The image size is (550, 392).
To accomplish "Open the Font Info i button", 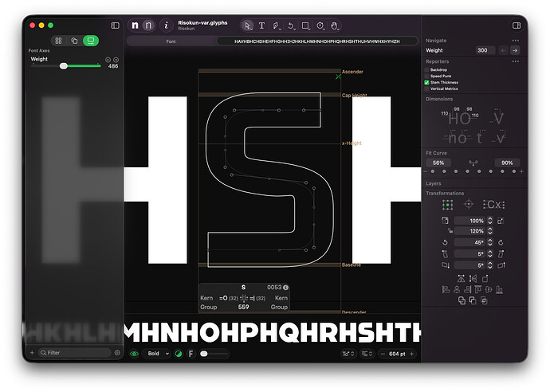I will pos(167,25).
